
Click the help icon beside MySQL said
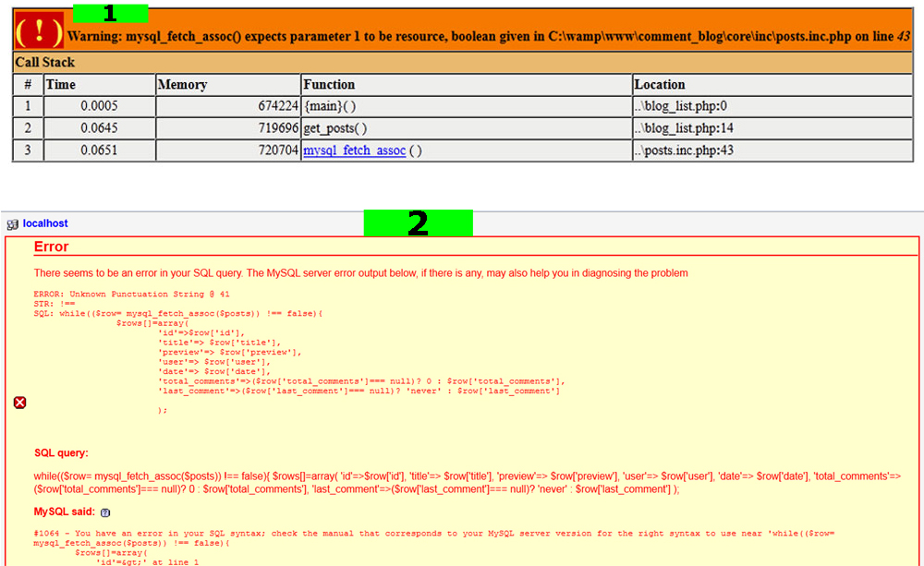[104, 512]
